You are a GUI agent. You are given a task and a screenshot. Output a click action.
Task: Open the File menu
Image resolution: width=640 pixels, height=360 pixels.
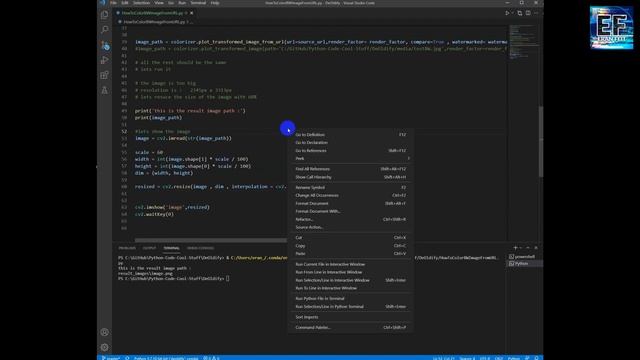[x=113, y=3]
